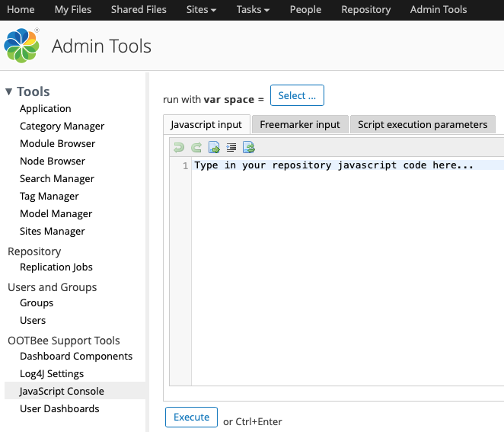Open Dashboard Components in the sidebar
This screenshot has width=504, height=432.
coord(76,356)
